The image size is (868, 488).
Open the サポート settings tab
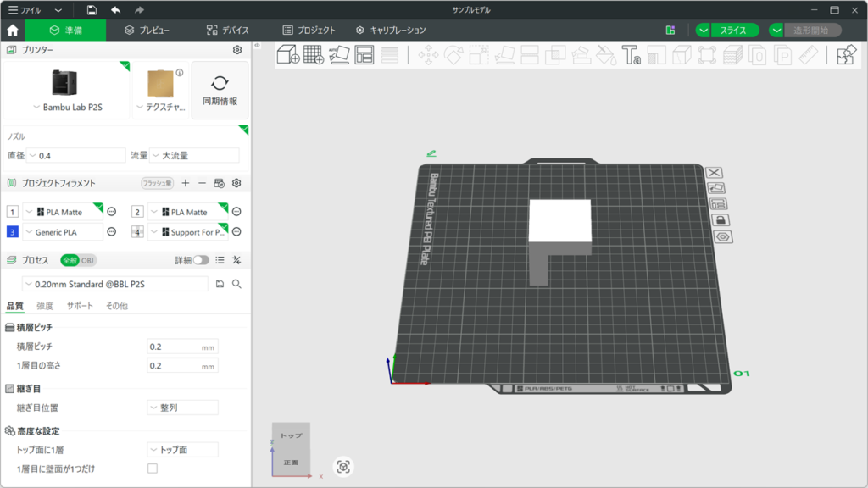(80, 306)
